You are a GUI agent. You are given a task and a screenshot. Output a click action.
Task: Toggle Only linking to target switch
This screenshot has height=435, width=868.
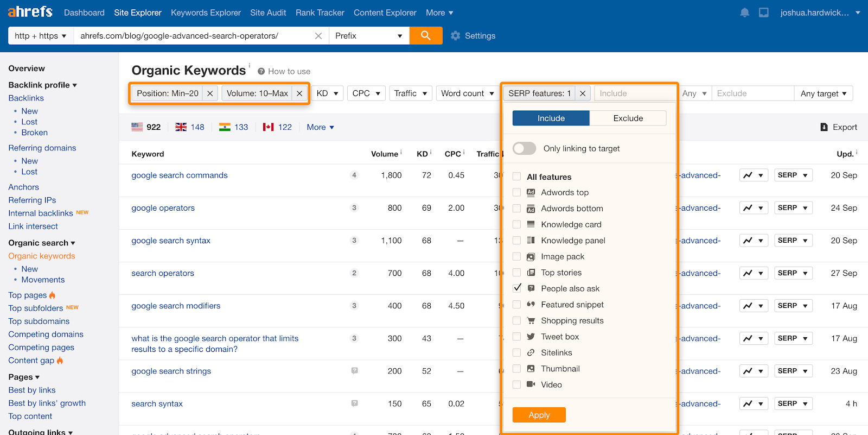pyautogui.click(x=524, y=148)
